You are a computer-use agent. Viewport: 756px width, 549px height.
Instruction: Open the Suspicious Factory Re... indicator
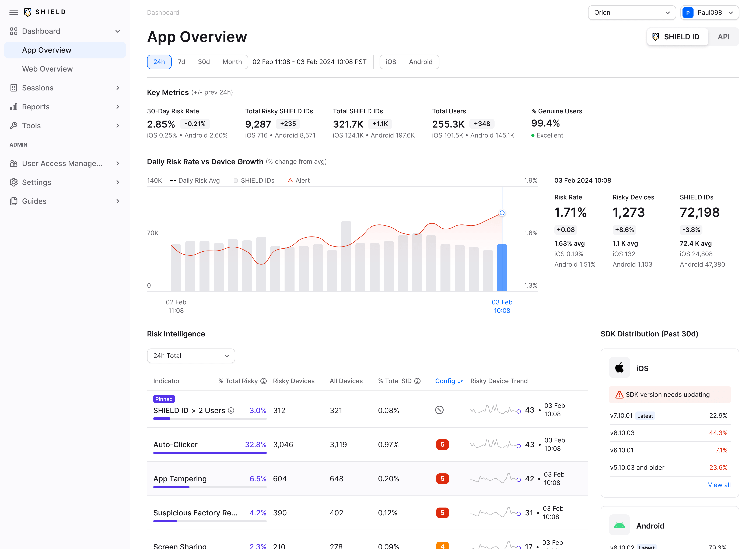click(x=367, y=513)
